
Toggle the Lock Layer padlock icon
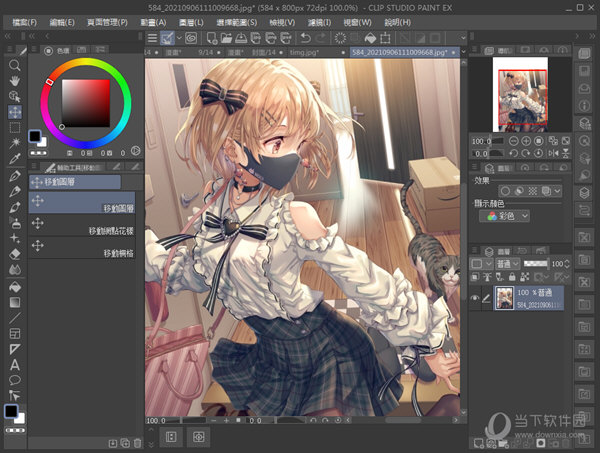(512, 276)
